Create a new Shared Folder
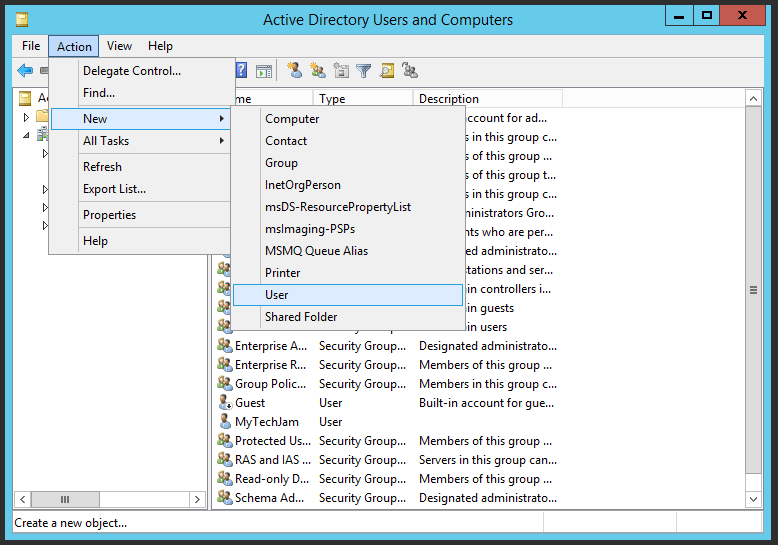The height and width of the screenshot is (545, 778). pyautogui.click(x=347, y=317)
